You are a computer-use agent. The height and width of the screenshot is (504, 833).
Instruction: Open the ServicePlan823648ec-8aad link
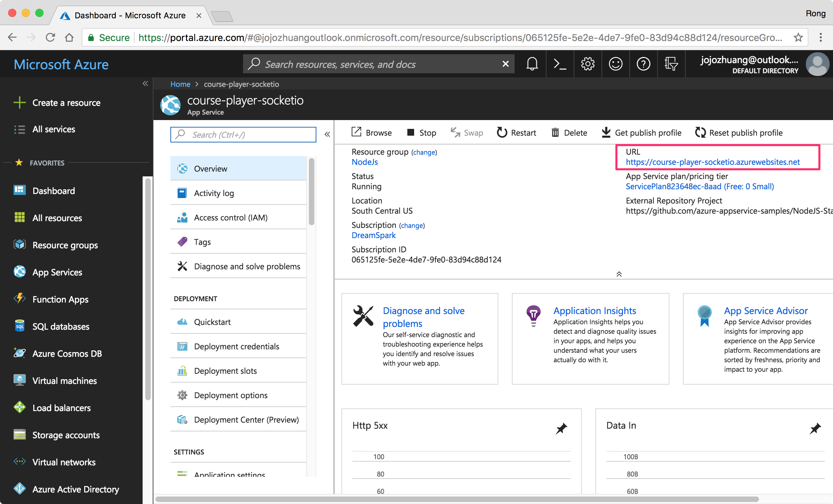coord(700,187)
